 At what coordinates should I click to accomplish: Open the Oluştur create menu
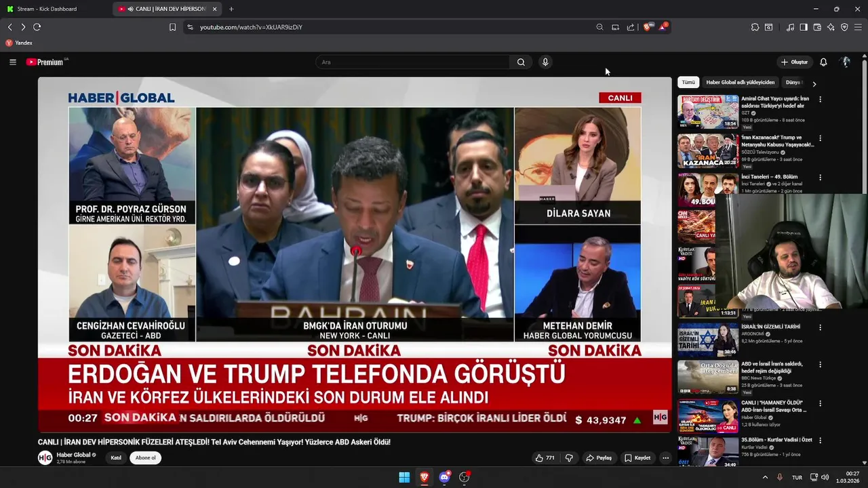[x=795, y=62]
